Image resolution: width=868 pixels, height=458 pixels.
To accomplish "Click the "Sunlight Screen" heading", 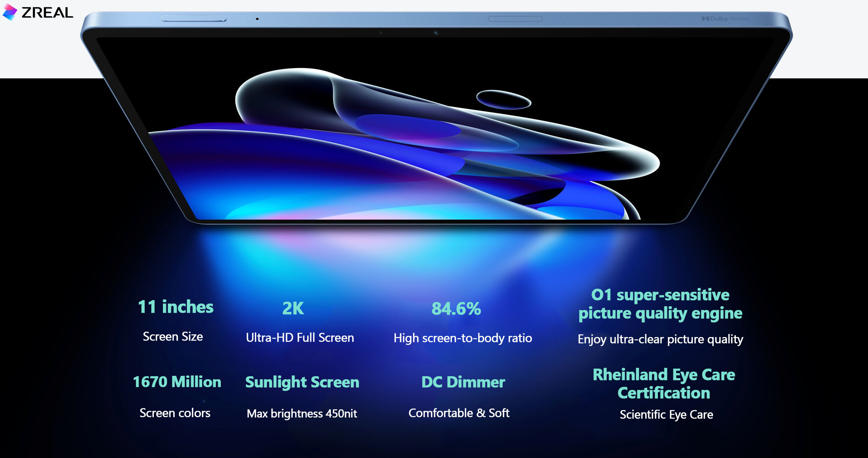I will [302, 382].
